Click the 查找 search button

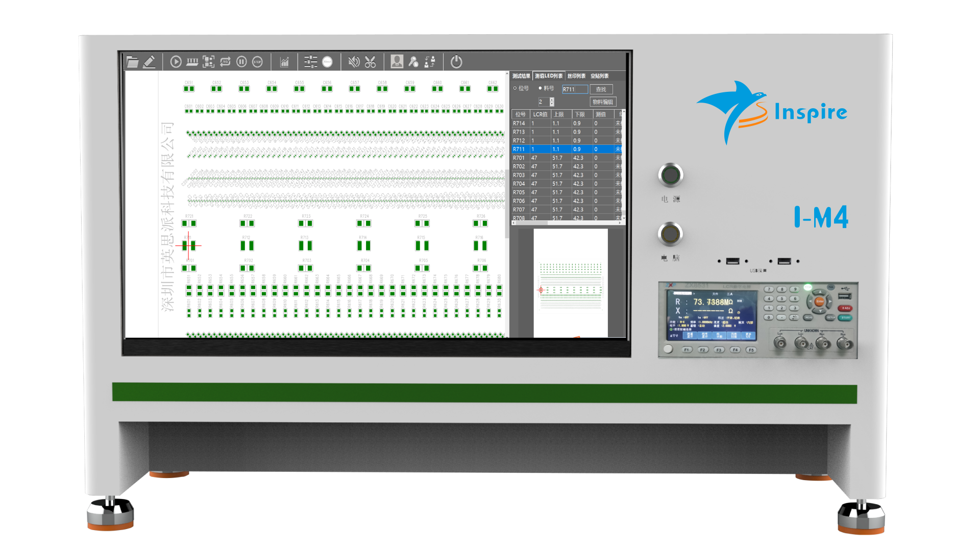(601, 89)
